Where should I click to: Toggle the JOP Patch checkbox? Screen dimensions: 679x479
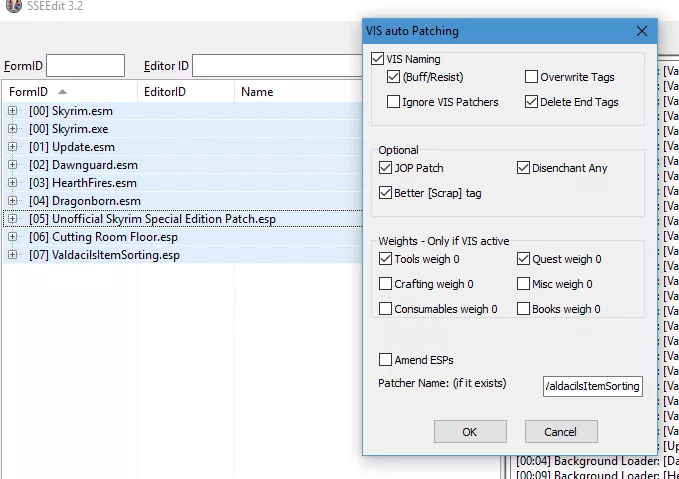click(385, 168)
